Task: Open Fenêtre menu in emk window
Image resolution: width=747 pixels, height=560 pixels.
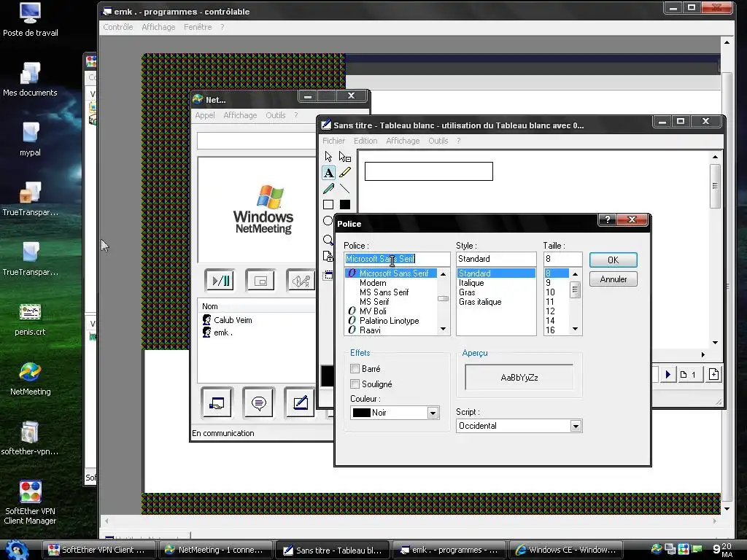Action: [198, 27]
